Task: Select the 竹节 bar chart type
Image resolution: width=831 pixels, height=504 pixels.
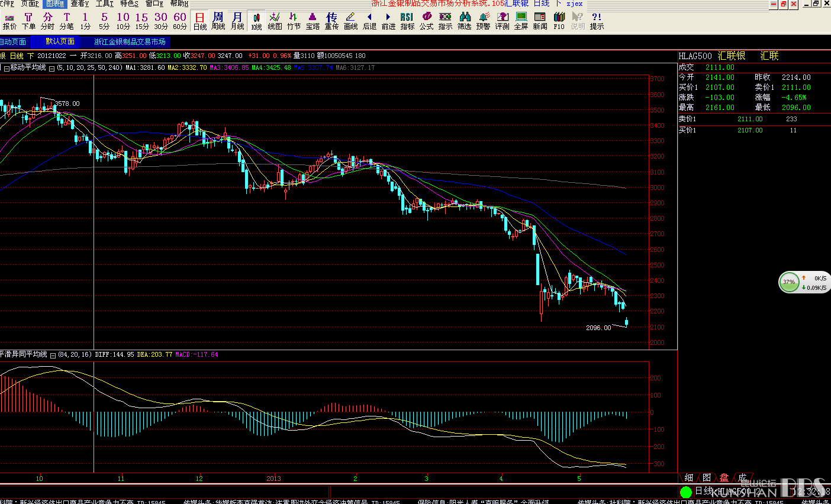Action: coord(294,21)
